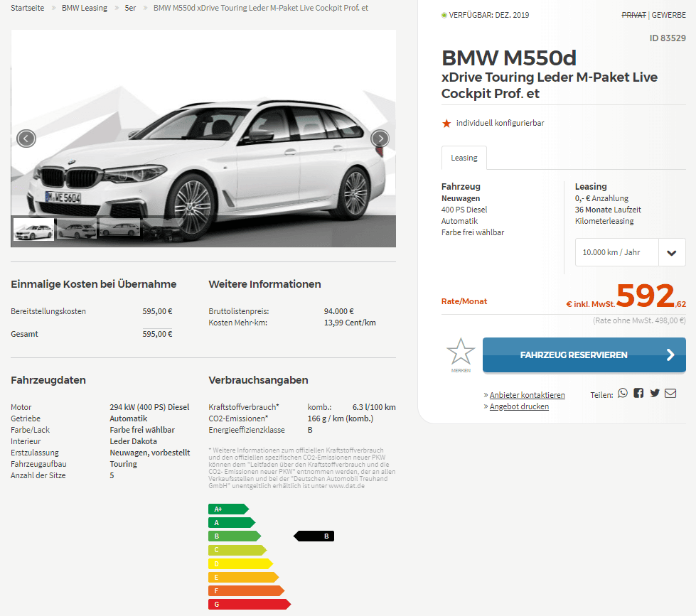696x616 pixels.
Task: Click the 294 kW (400 PS) Diesel value
Action: (149, 407)
